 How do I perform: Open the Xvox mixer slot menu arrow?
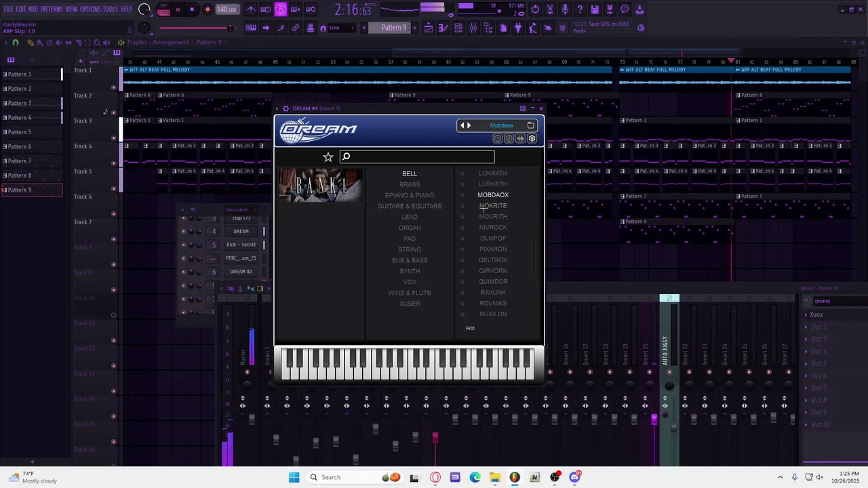[806, 315]
